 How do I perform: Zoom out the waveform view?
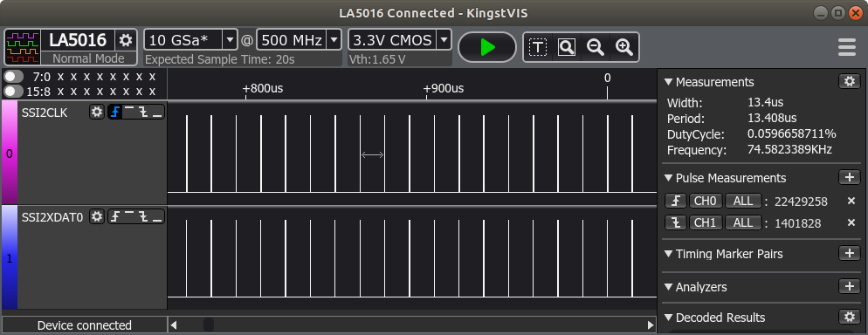595,47
